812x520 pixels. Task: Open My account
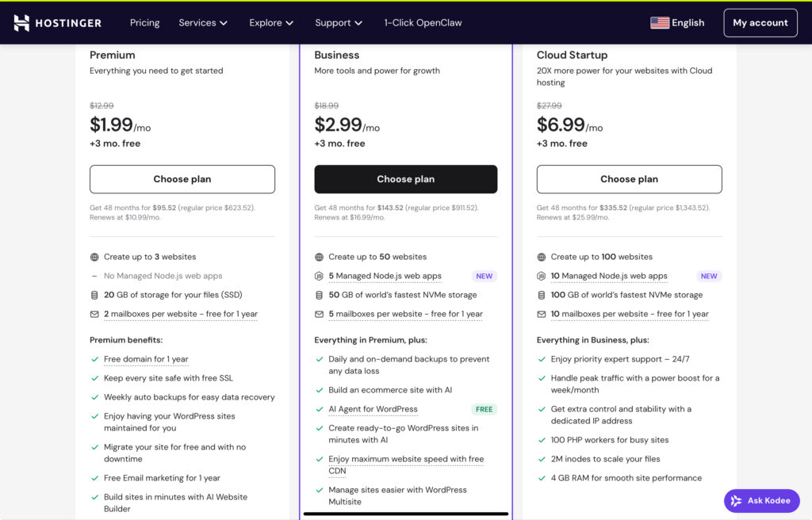coord(760,22)
